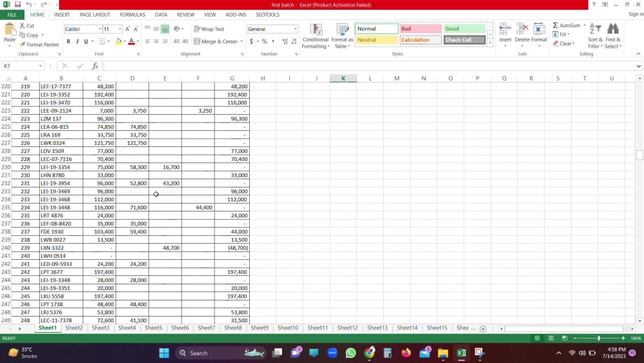Switch to Page Break Preview in the status bar
Screen dimensions: 644x363
coord(565,338)
